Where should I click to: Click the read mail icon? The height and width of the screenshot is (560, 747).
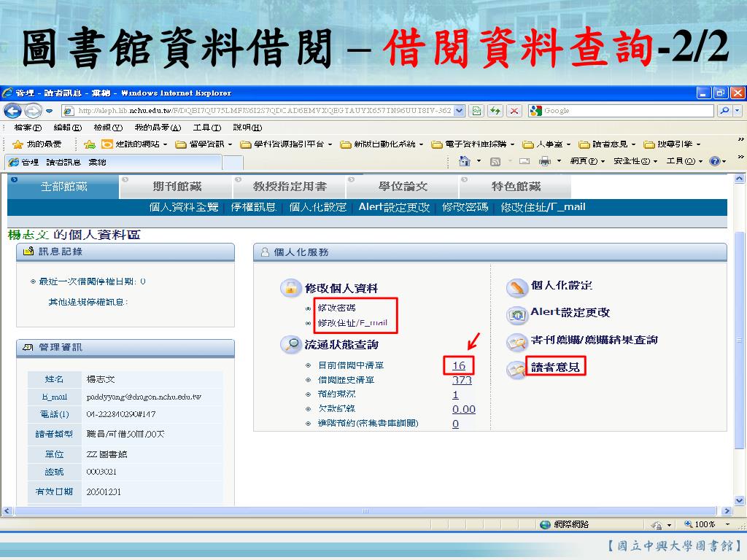(524, 161)
